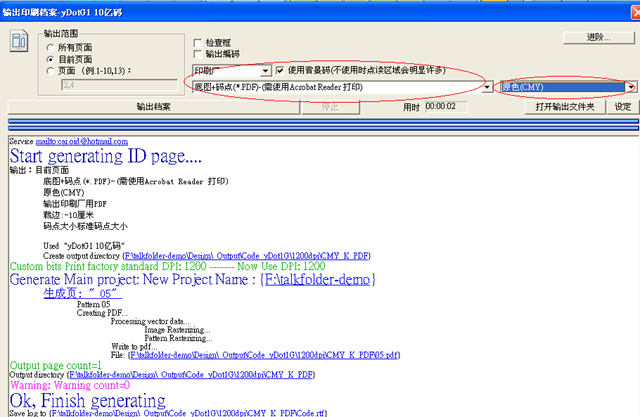The width and height of the screenshot is (640, 417).
Task: Click the blue progress bar
Action: [x=320, y=126]
